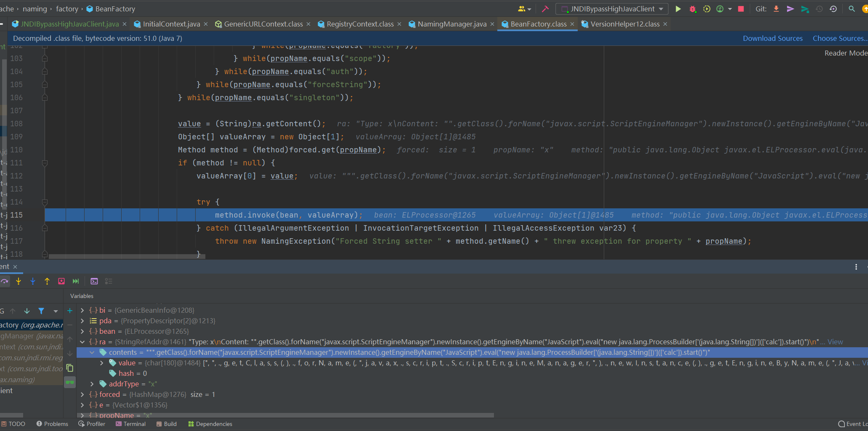Screen dimensions: 868x431
Task: Toggle the green glasses watches view button
Action: point(70,382)
